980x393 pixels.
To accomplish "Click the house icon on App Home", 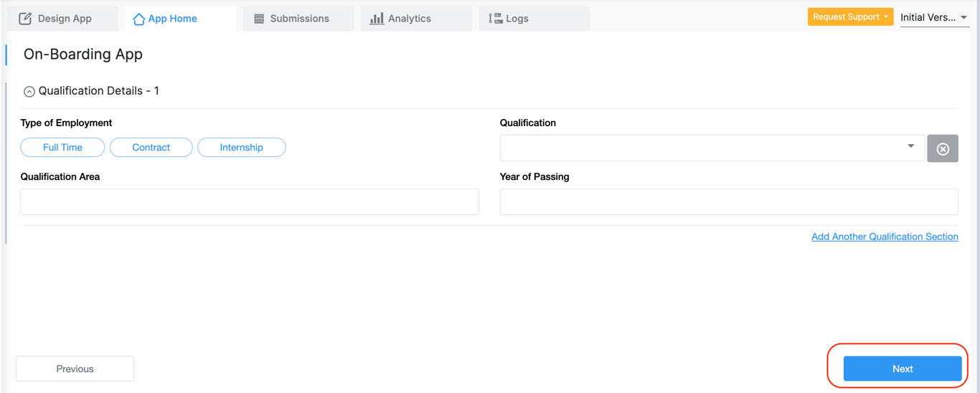I will tap(138, 19).
